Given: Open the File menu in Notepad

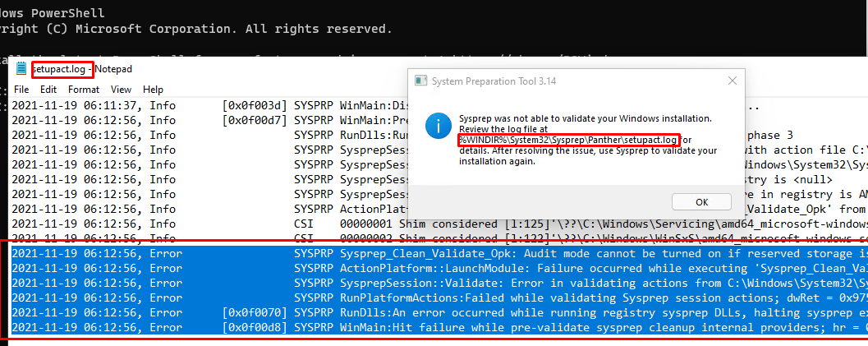Looking at the screenshot, I should (21, 89).
